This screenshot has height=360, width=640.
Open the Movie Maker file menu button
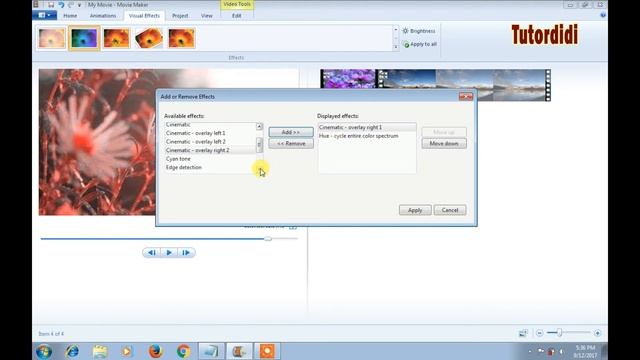tap(44, 16)
